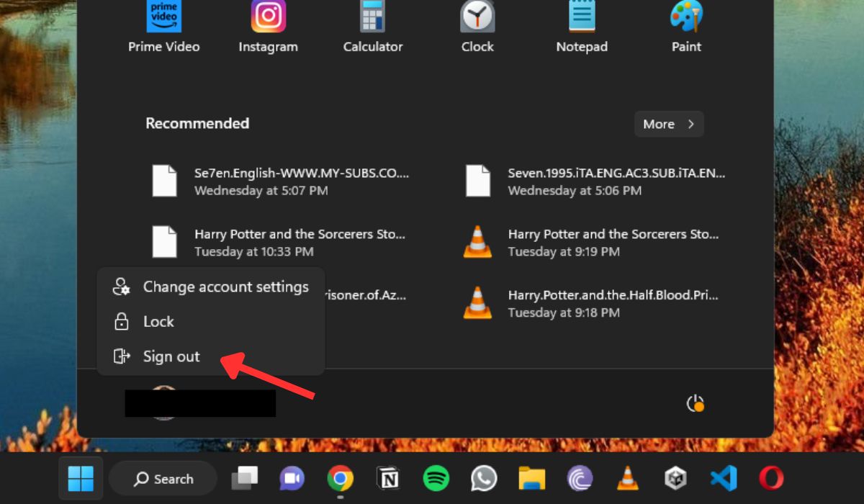Viewport: 864px width, 504px height.
Task: Click the power button in the Start menu
Action: 696,403
